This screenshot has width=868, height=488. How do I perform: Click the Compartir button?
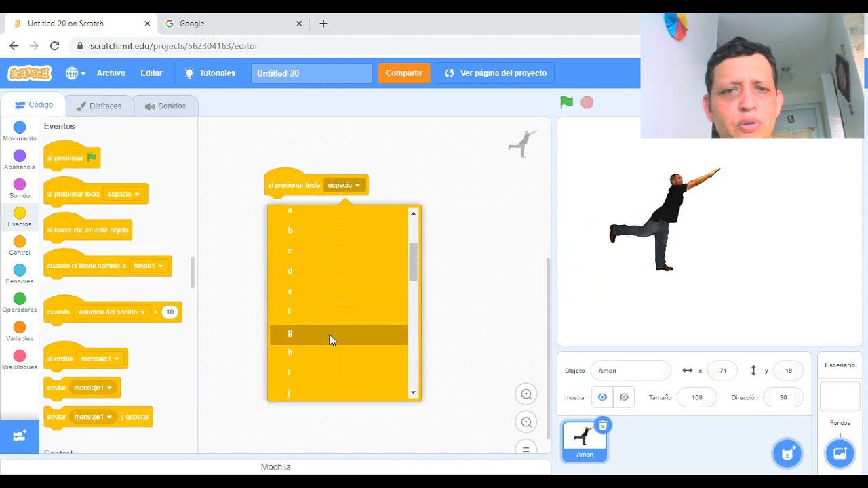(x=404, y=73)
